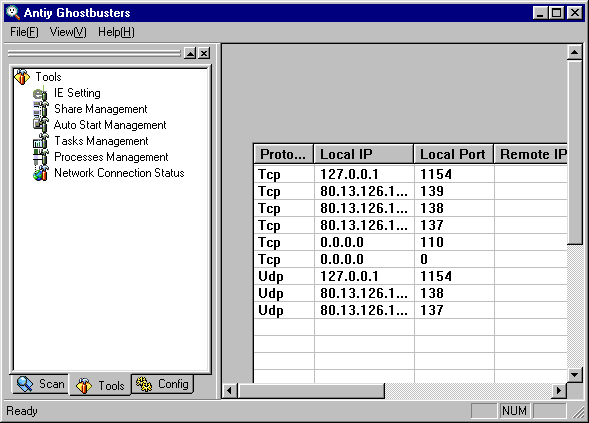The image size is (589, 423).
Task: Select Auto Start Management in the tree
Action: tap(110, 125)
